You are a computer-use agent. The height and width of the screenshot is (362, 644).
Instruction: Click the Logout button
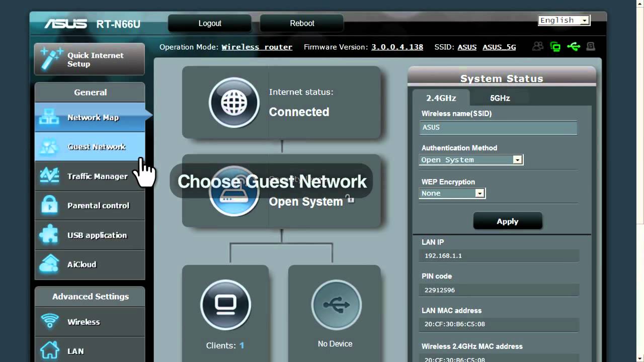(210, 23)
